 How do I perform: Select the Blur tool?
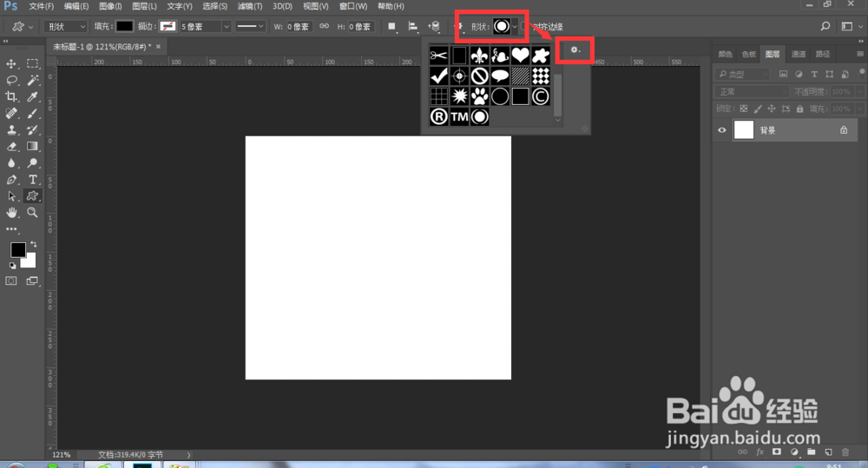click(11, 163)
